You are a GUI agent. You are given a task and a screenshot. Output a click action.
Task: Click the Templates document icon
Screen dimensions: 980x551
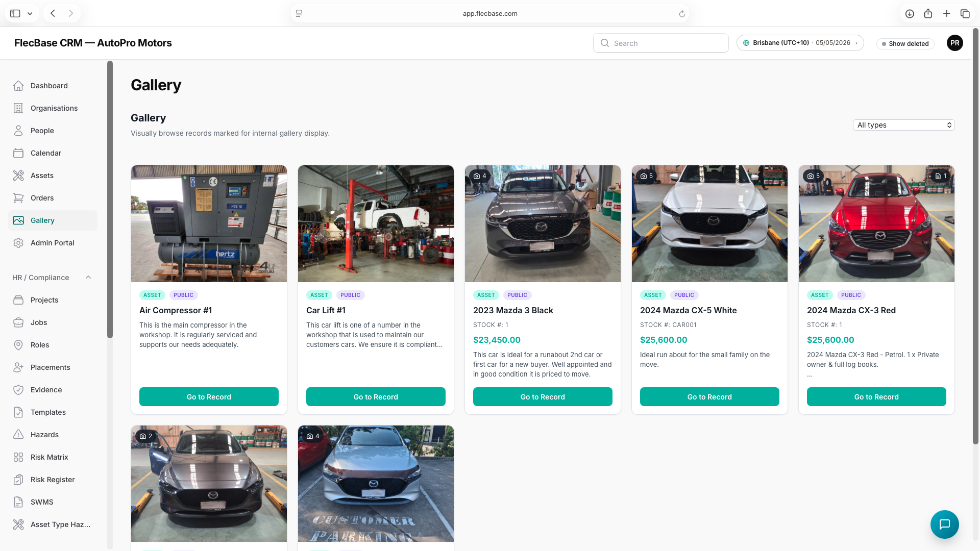(18, 412)
